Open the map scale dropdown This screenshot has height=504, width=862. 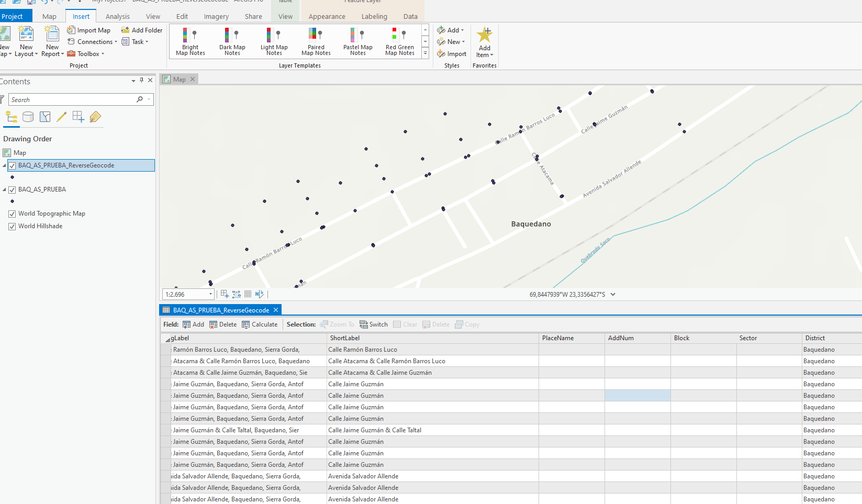point(210,295)
